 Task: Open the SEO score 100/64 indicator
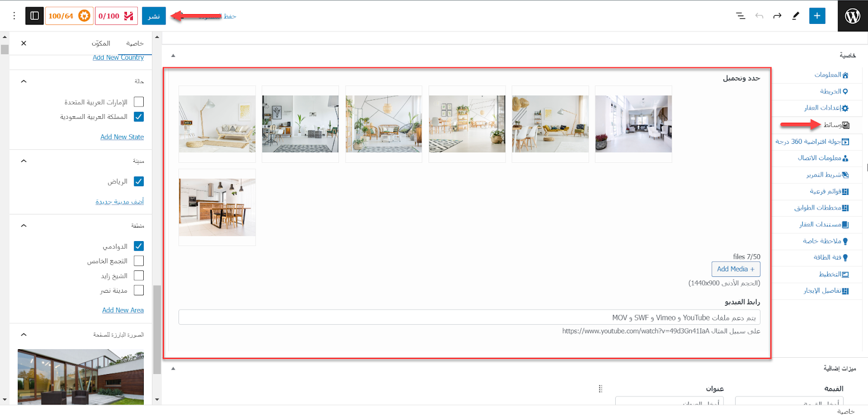click(x=69, y=16)
